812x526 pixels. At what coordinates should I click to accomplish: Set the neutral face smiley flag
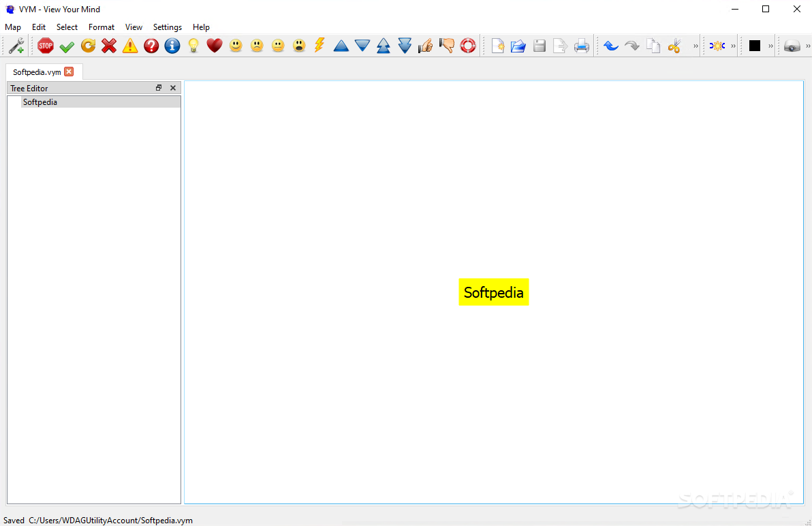coord(278,46)
